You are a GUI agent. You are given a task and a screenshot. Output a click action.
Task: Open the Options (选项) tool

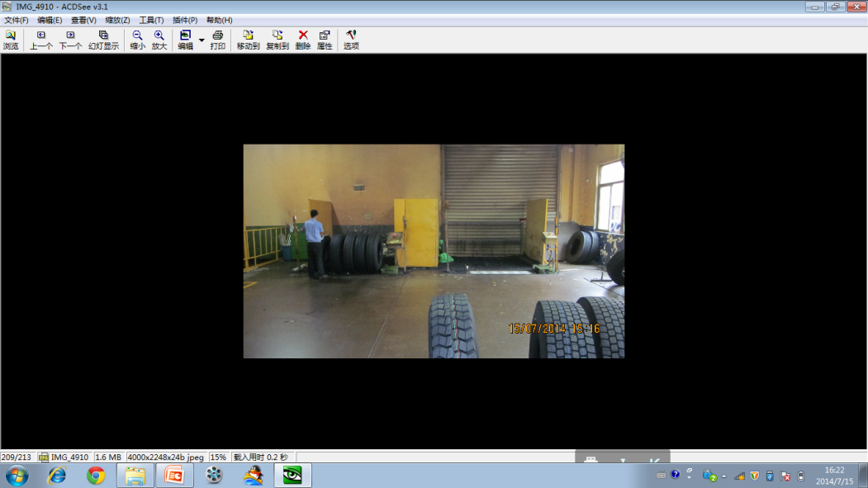[351, 40]
